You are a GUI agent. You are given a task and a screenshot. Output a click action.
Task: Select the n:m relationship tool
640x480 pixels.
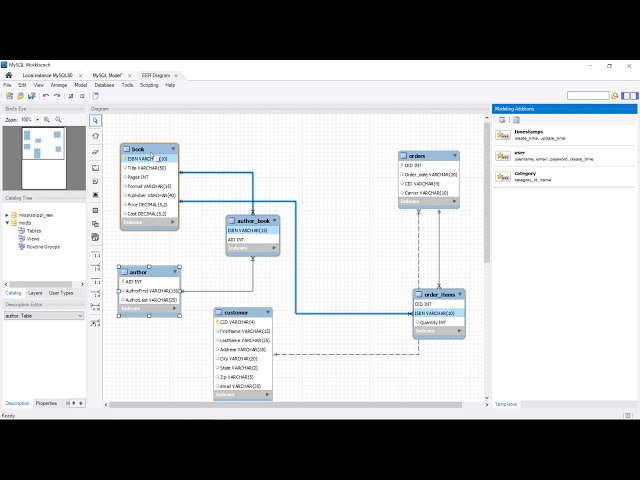(96, 307)
